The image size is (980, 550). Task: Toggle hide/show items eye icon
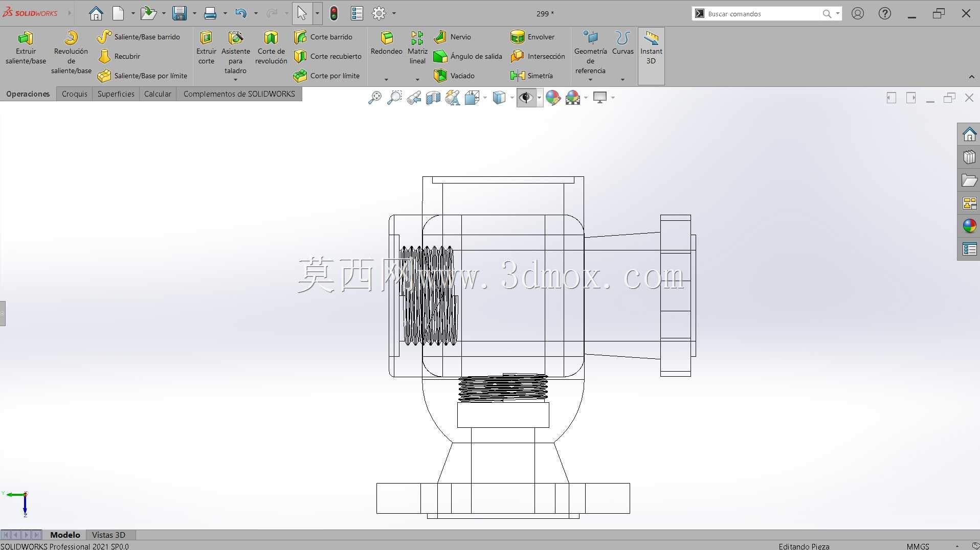click(526, 98)
